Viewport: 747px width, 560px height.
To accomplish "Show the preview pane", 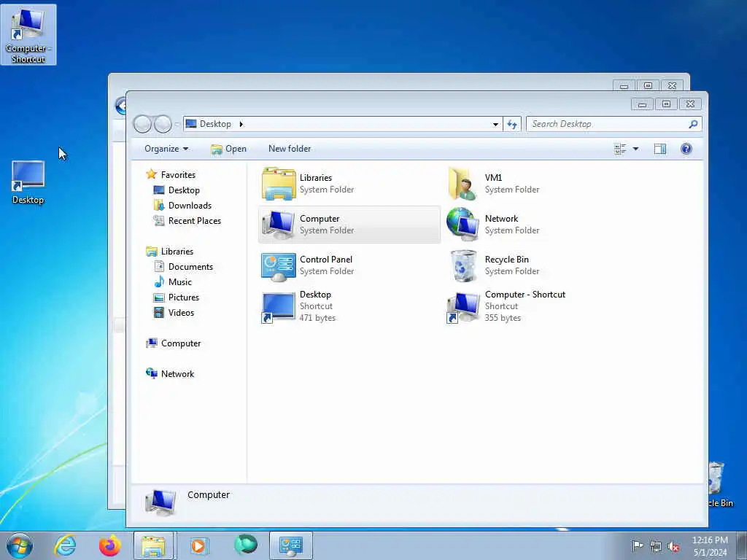I will pos(659,149).
